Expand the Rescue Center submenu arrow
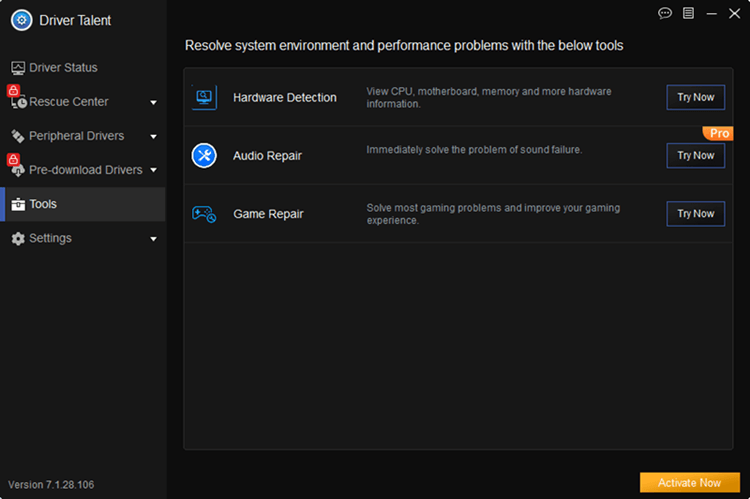The height and width of the screenshot is (499, 750). tap(154, 102)
